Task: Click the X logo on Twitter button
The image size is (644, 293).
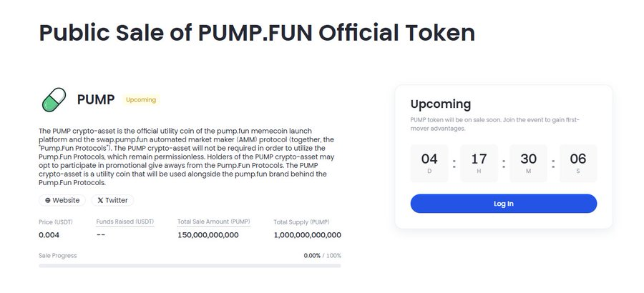Action: tap(100, 200)
